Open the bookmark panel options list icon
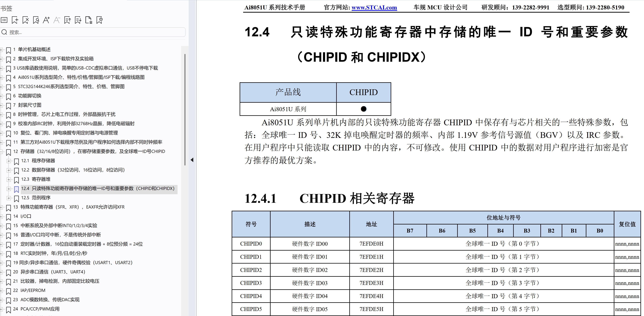Viewport: 644px width, 316px height. (4, 20)
